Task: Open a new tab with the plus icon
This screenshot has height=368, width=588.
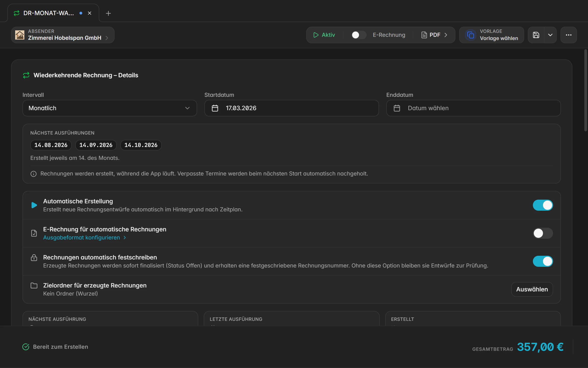Action: coord(108,13)
